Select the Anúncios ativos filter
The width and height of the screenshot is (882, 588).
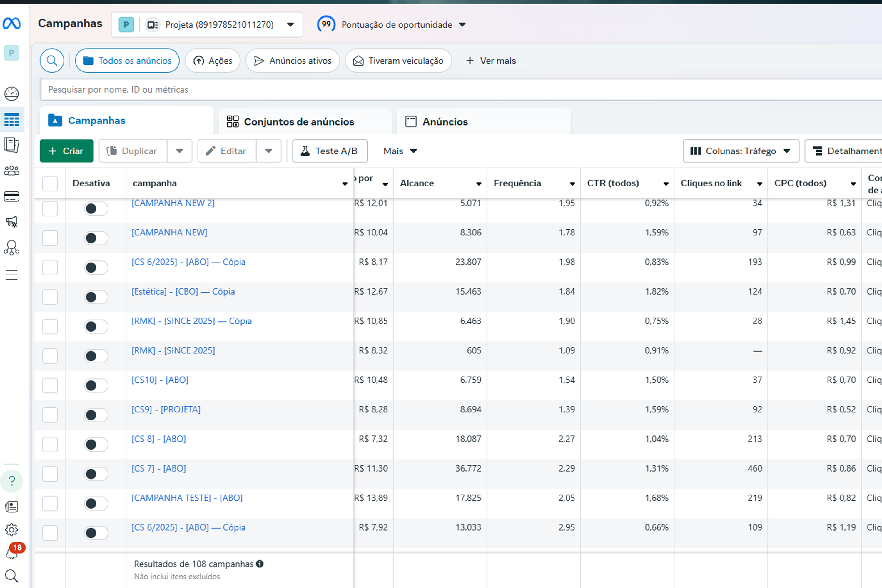293,61
